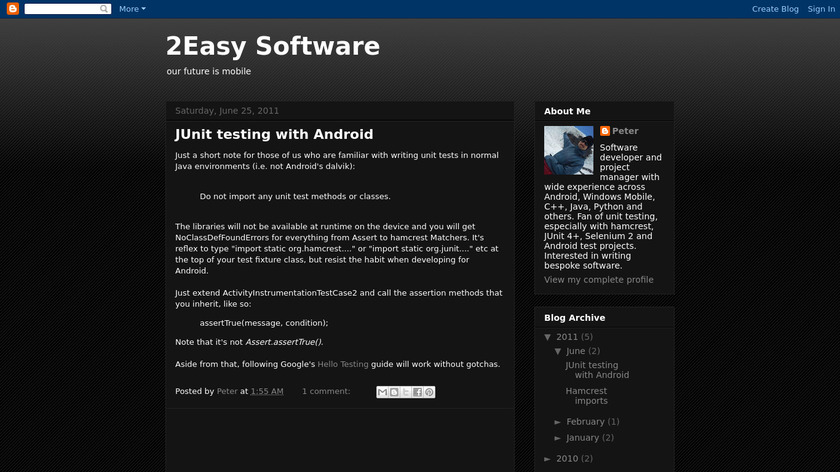Collapse the 2011 archive year
Viewport: 840px width, 472px height.
pyautogui.click(x=548, y=337)
